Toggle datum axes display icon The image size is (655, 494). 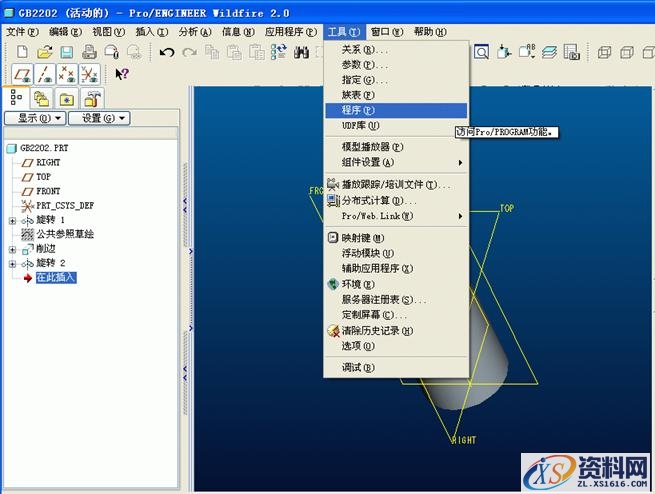(45, 74)
